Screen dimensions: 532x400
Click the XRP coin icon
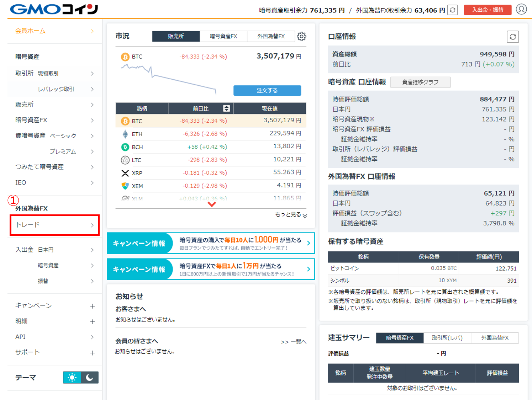click(x=125, y=172)
